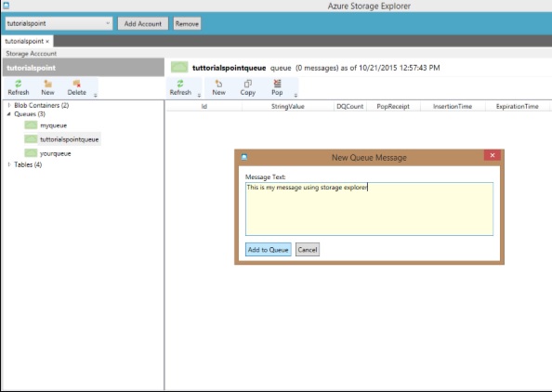The height and width of the screenshot is (392, 552).
Task: Open overflow arrow after Pop button
Action: 296,96
